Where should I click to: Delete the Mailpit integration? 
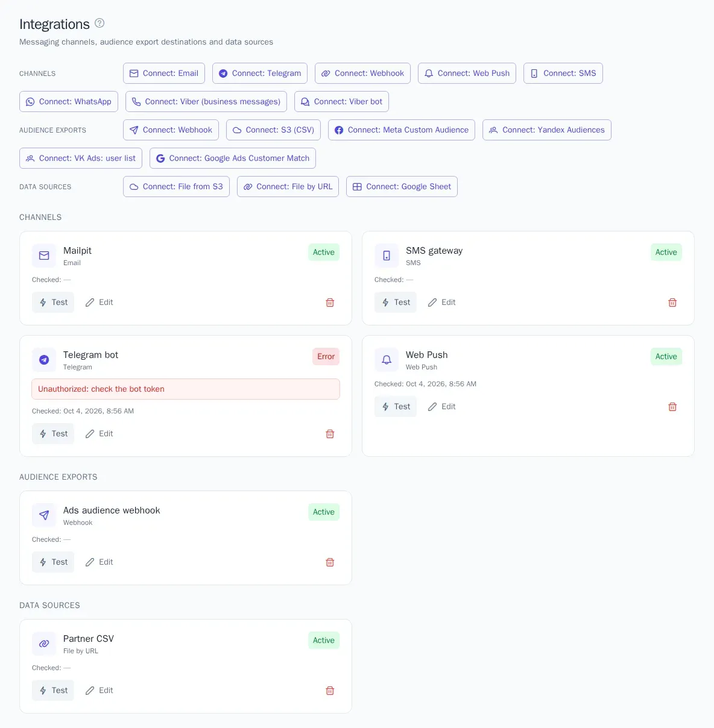tap(330, 303)
